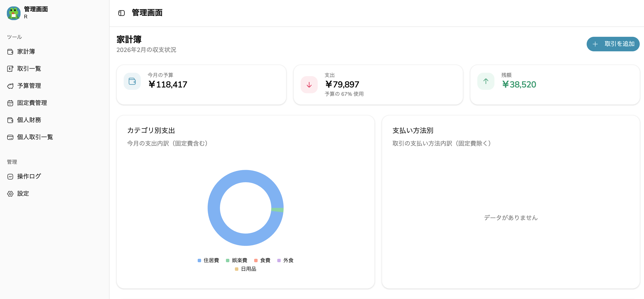The width and height of the screenshot is (644, 299).
Task: Go to 予算管理 menu item
Action: [29, 86]
